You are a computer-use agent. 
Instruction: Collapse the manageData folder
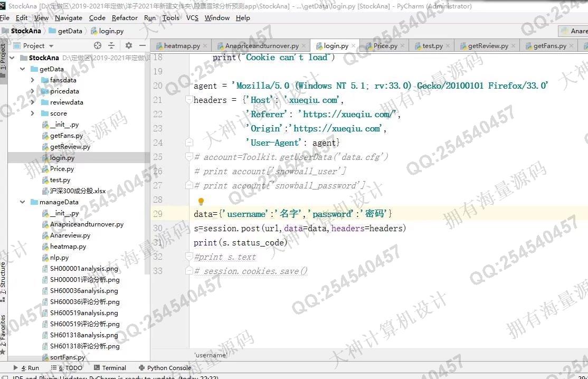23,202
